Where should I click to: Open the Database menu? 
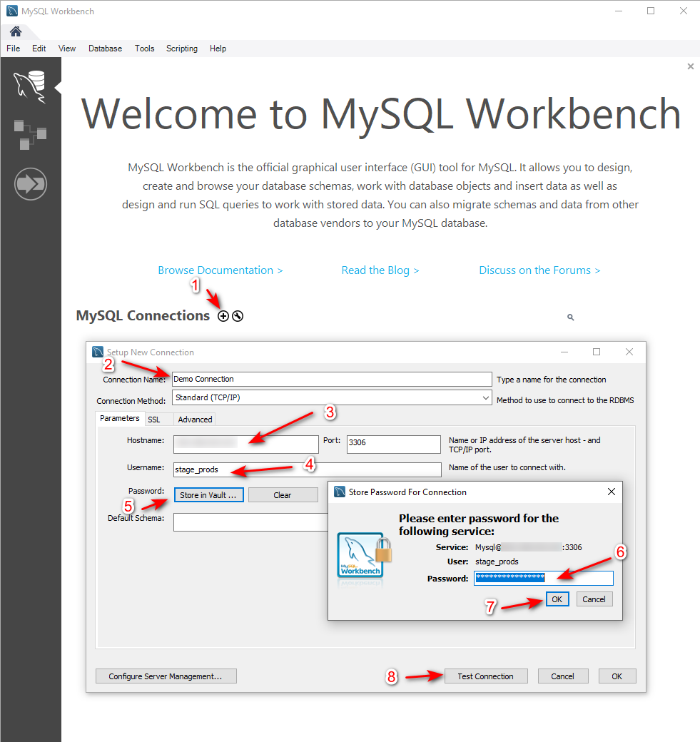[x=105, y=49]
